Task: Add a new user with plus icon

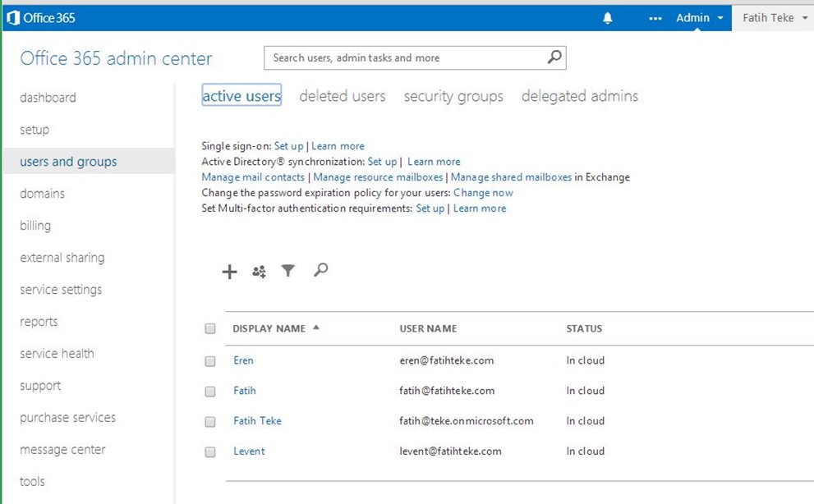Action: 229,272
